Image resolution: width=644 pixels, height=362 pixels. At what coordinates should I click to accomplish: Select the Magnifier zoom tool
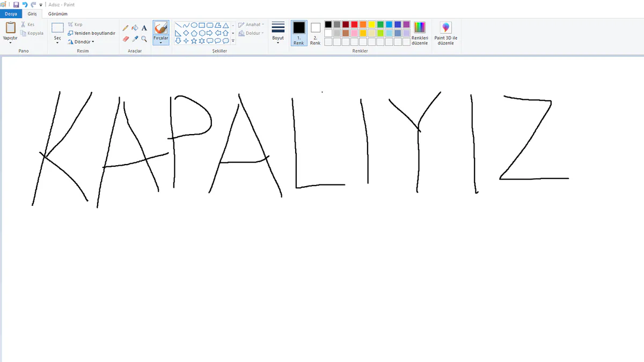pos(144,39)
